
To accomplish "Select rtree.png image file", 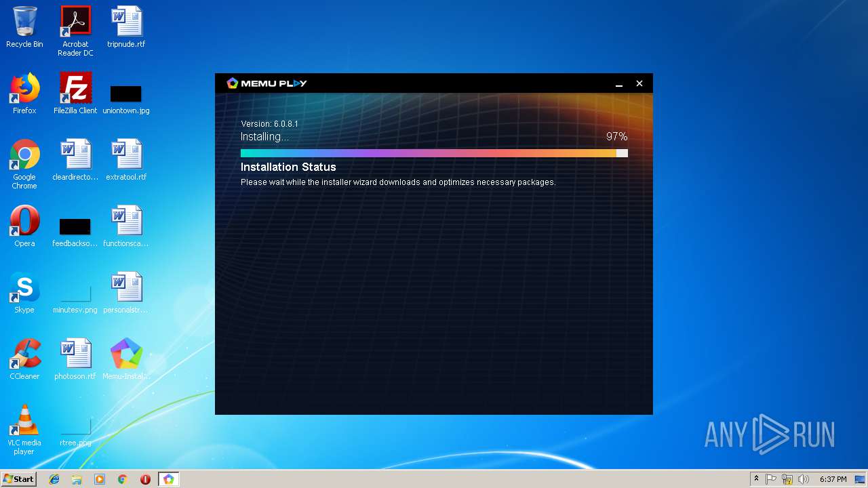I will click(75, 431).
